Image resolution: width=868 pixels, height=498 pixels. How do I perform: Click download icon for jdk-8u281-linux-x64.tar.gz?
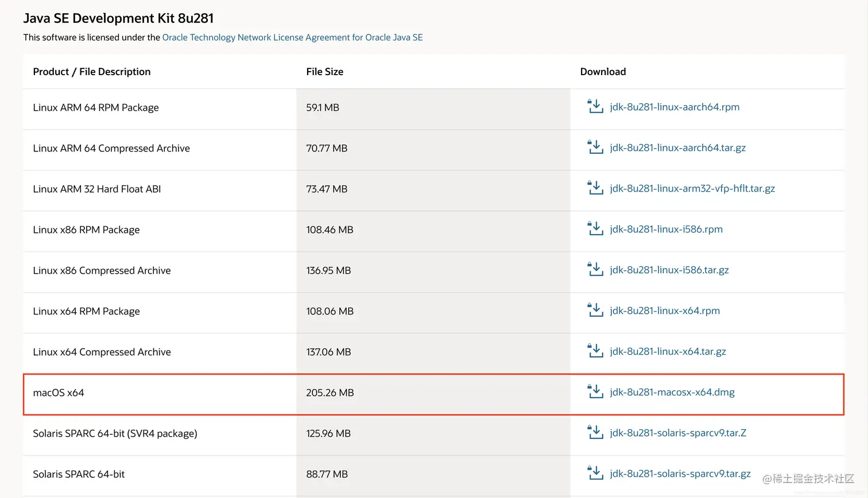(x=595, y=351)
